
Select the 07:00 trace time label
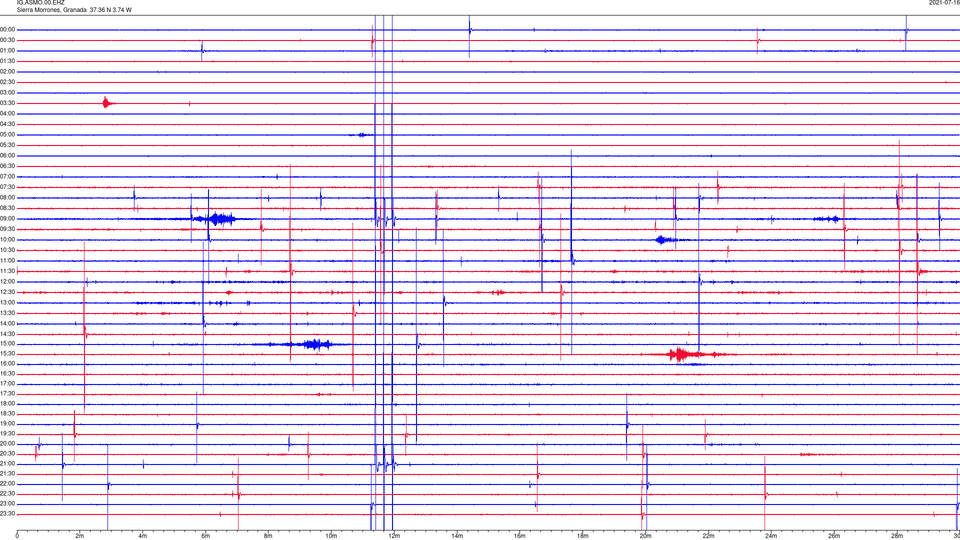tap(8, 177)
